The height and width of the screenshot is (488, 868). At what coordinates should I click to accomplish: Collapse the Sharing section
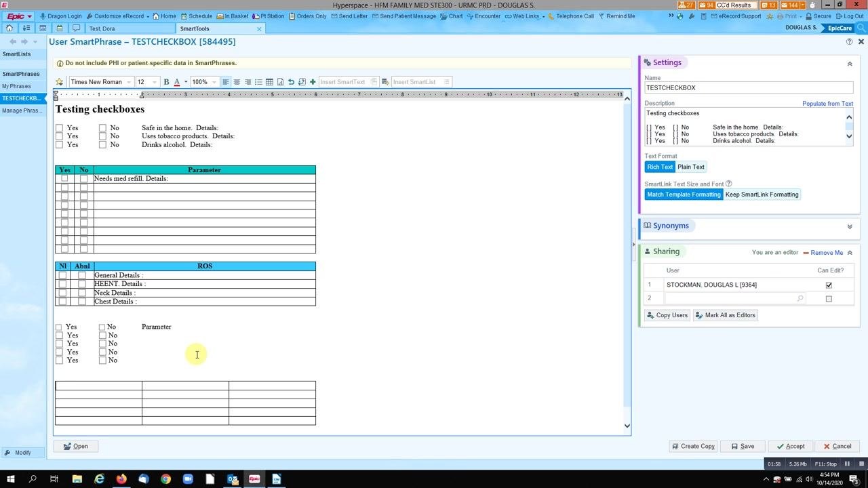click(850, 252)
